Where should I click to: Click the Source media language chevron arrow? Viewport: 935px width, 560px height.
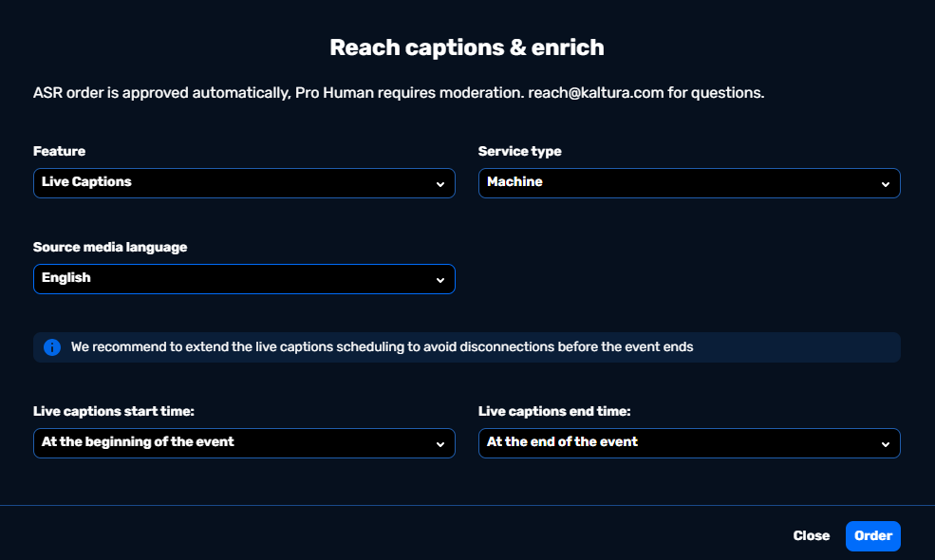tap(440, 280)
